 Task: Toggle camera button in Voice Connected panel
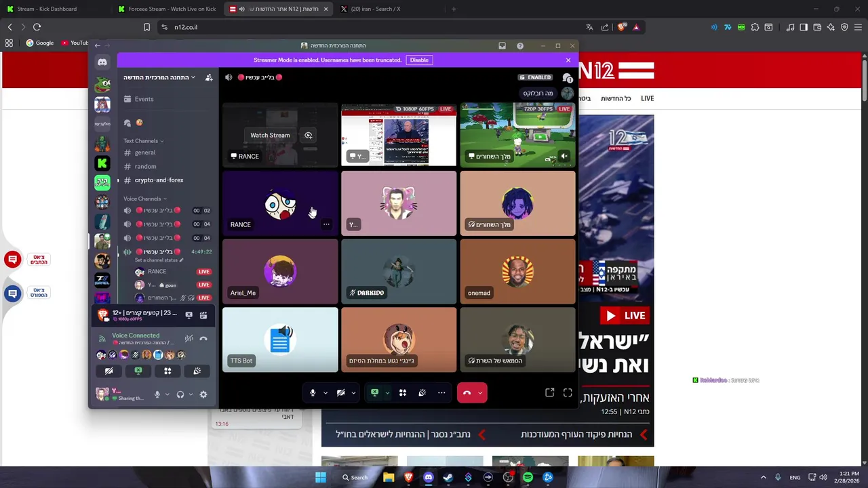point(108,371)
